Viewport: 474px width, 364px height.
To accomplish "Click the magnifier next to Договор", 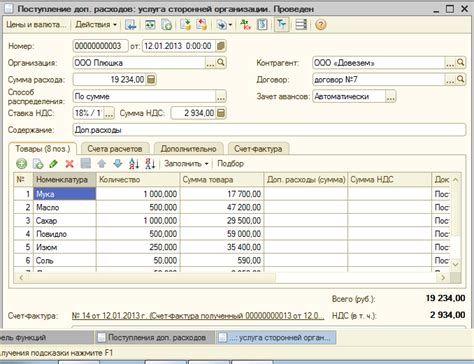I will [460, 80].
